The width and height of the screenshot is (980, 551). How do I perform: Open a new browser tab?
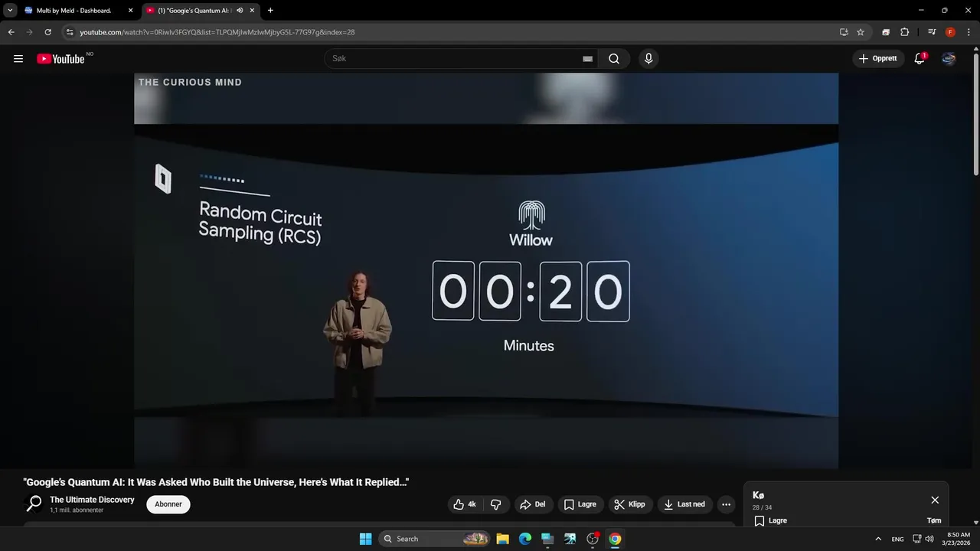point(270,11)
